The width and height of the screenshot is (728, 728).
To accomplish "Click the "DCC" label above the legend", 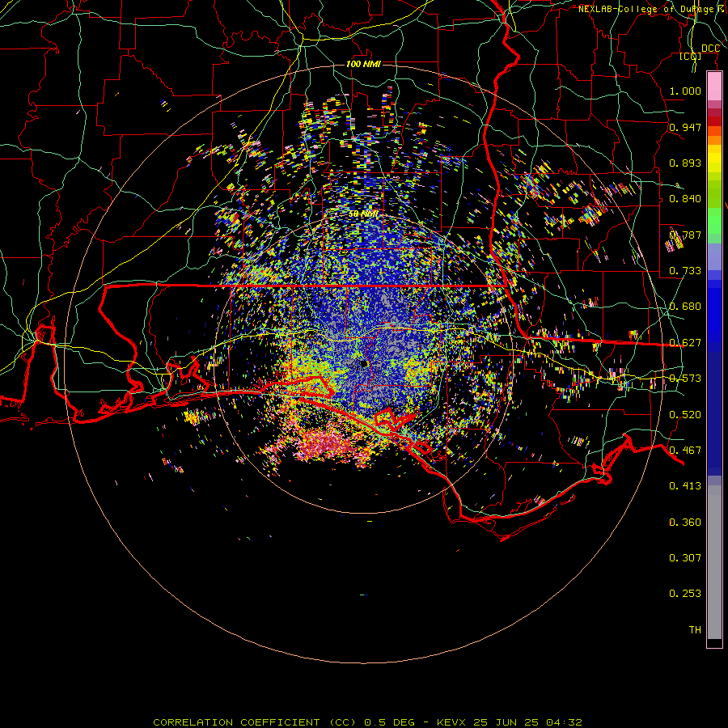I will pyautogui.click(x=710, y=49).
